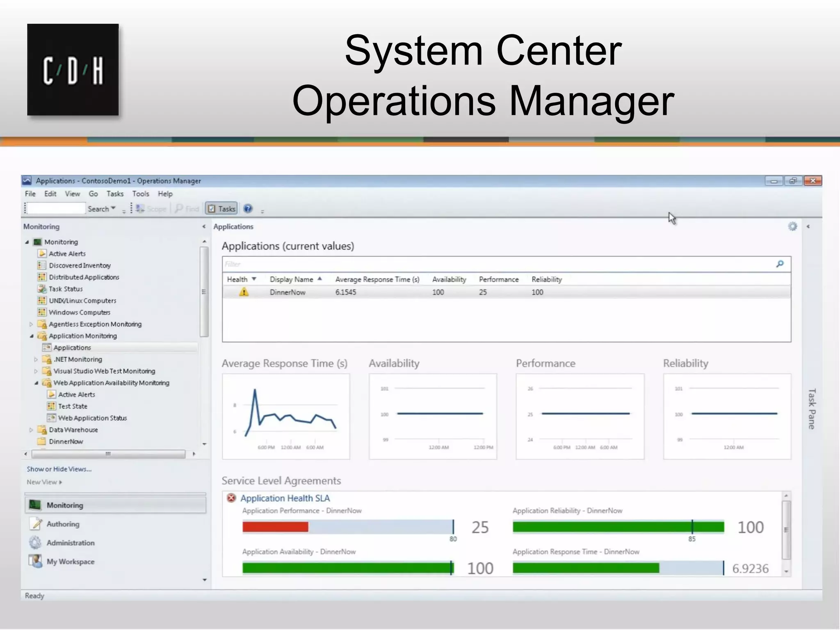The width and height of the screenshot is (840, 630).
Task: Collapse the Application Monitoring node
Action: (32, 336)
